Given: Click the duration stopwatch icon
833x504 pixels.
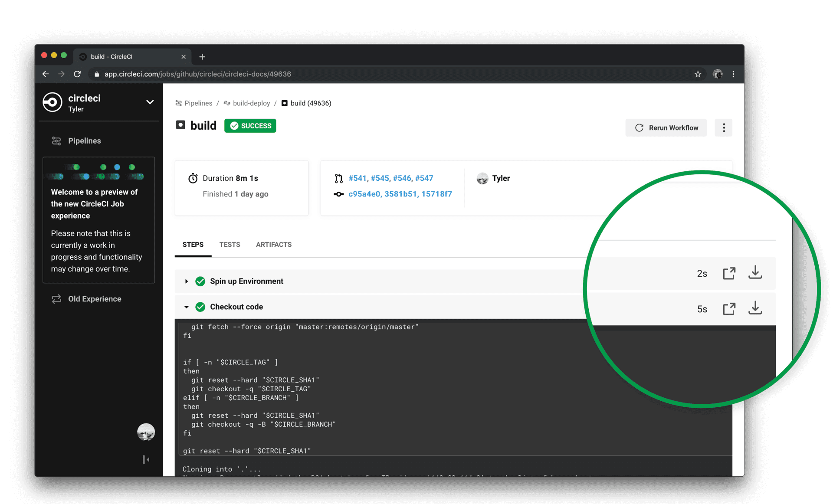Looking at the screenshot, I should (x=193, y=178).
